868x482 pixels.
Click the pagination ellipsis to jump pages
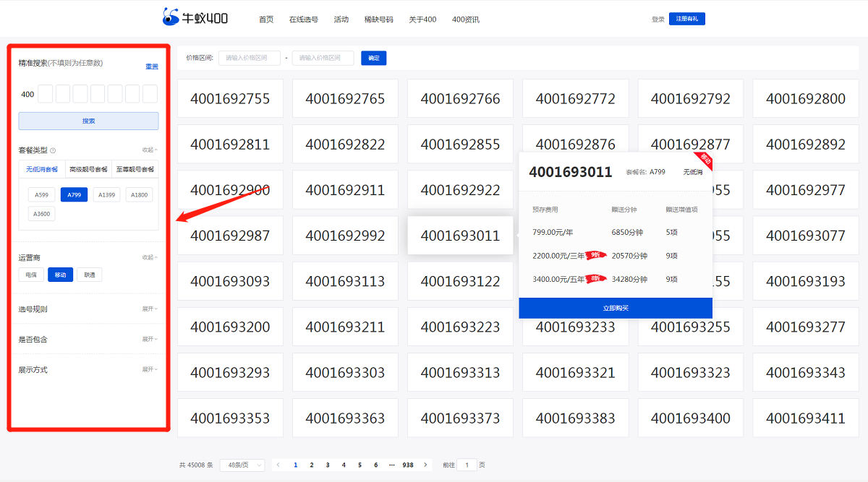pos(392,465)
